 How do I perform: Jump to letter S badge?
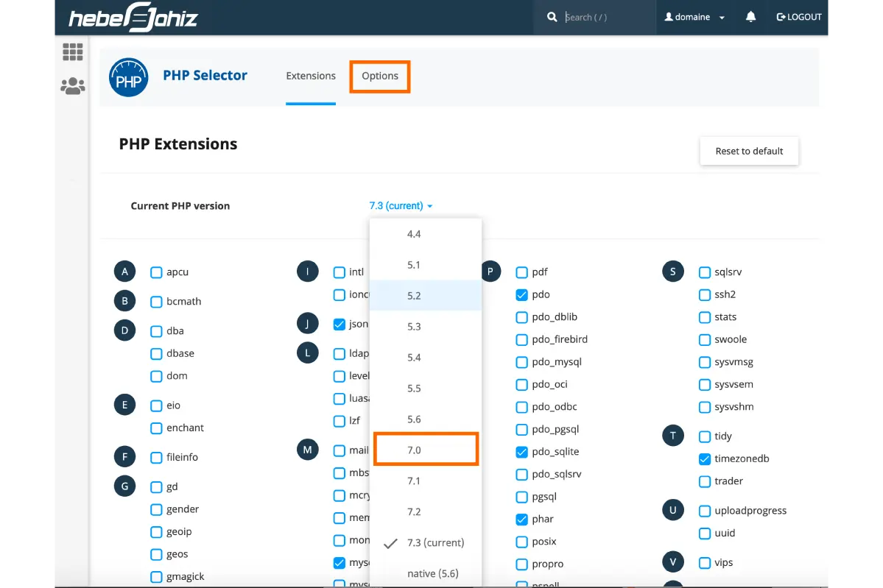(x=672, y=272)
